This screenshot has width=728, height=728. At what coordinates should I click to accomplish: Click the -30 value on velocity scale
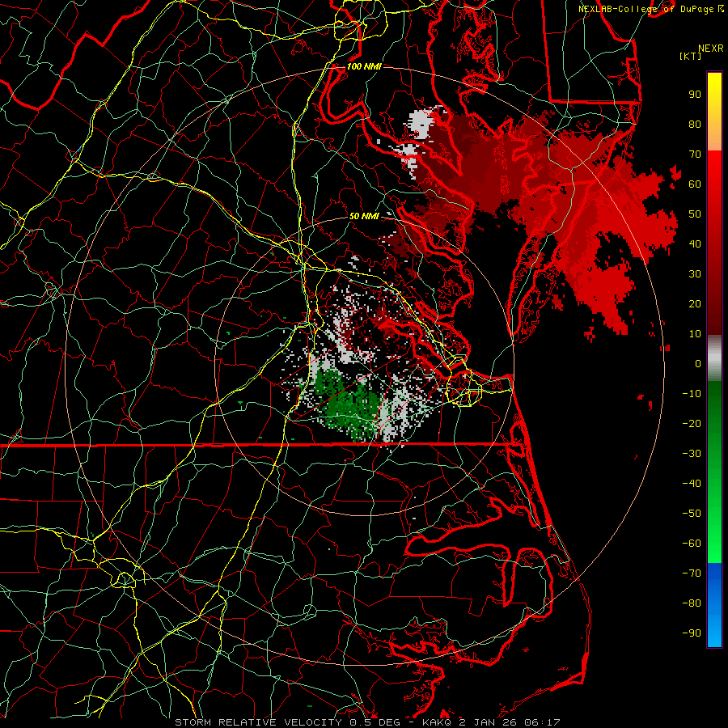tap(692, 454)
